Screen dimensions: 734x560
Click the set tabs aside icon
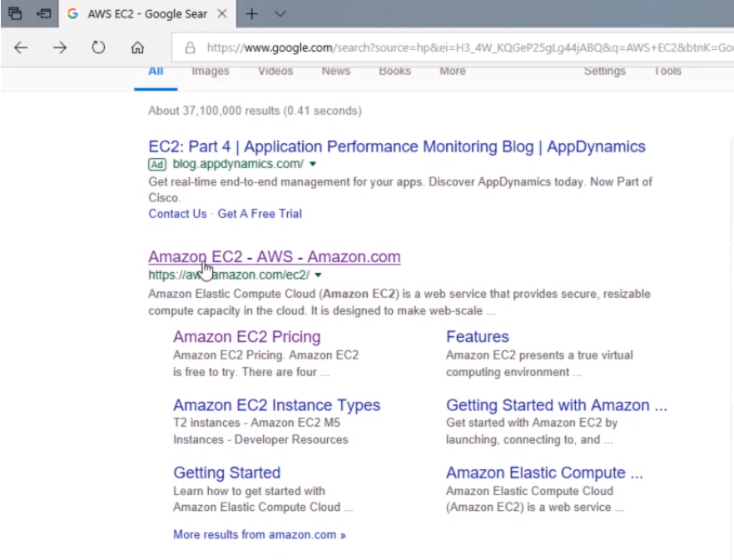click(x=38, y=15)
